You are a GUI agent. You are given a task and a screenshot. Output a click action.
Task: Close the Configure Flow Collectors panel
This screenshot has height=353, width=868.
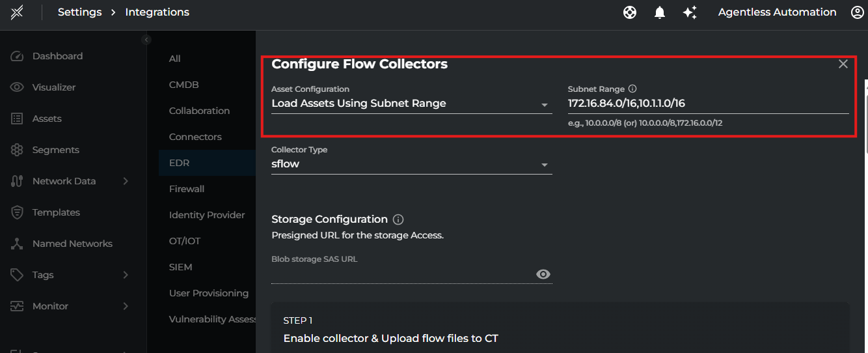coord(843,64)
